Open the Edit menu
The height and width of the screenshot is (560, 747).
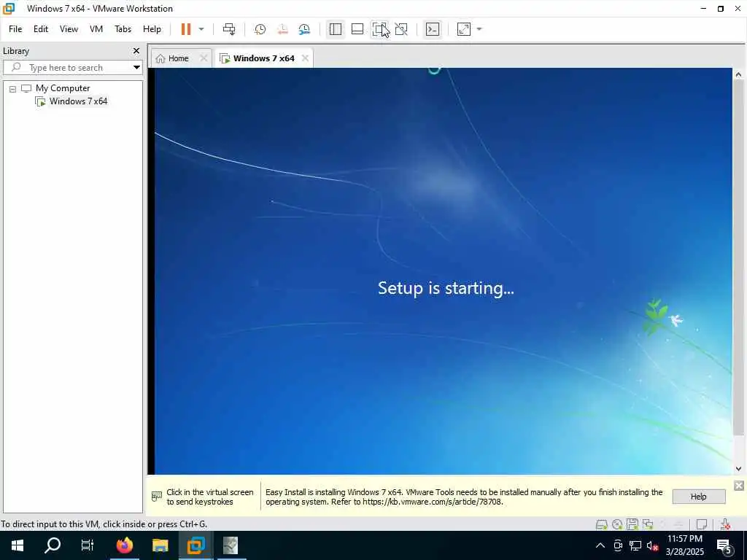[x=41, y=29]
